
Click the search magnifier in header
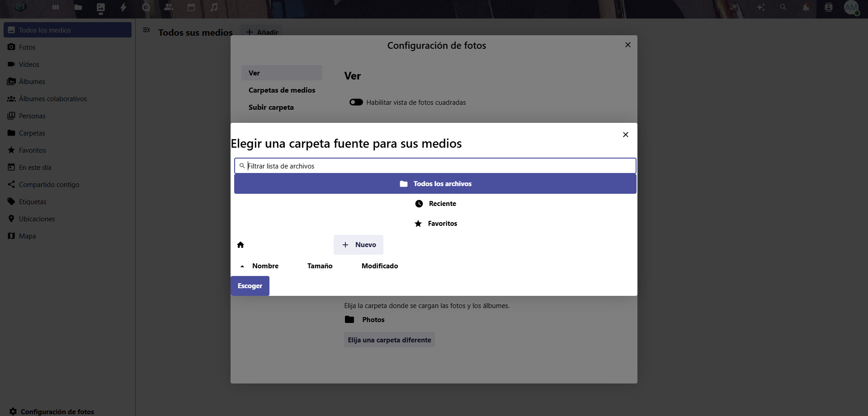tap(783, 7)
